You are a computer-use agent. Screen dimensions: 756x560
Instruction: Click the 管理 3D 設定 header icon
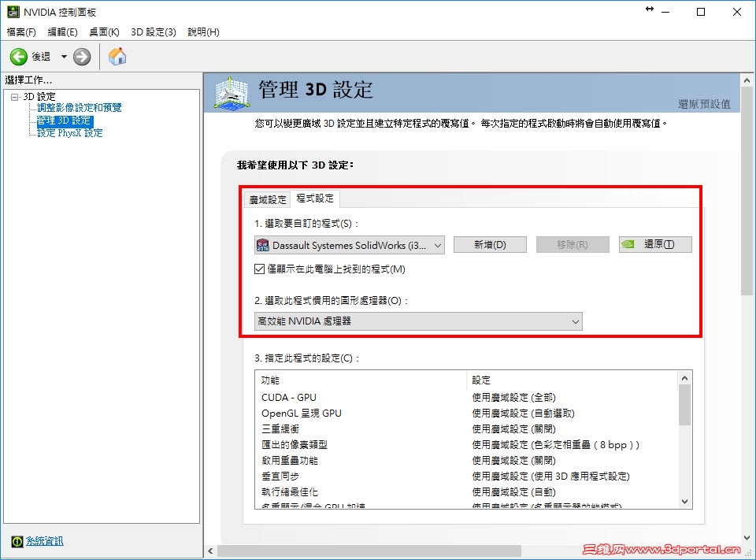click(232, 92)
